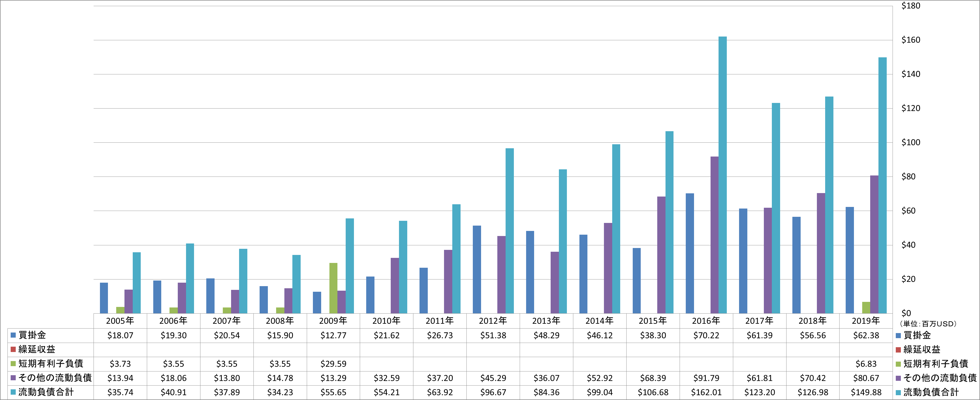
Task: Click the 短期有利子負債 label in right legend
Action: pyautogui.click(x=935, y=364)
